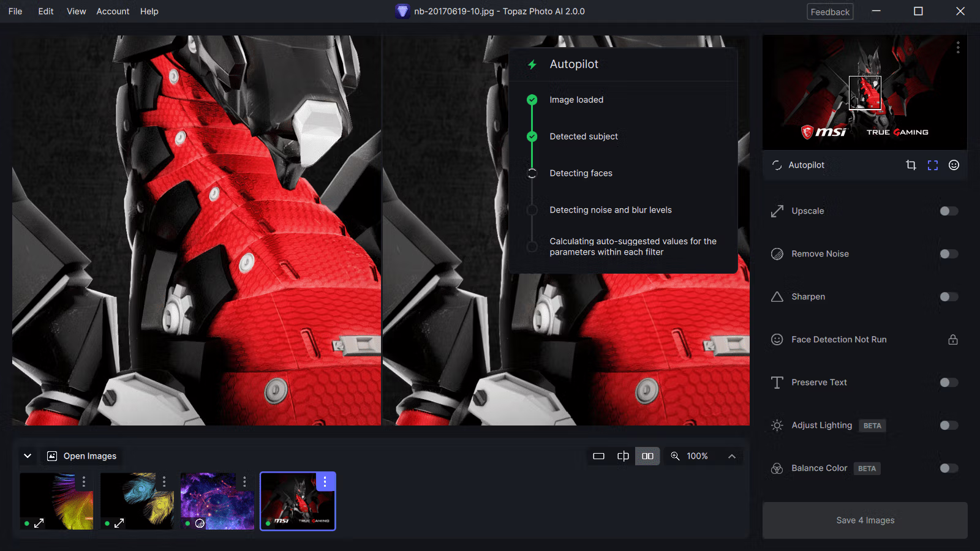Click the Sharpen label
Screen dimensions: 980x551
tap(809, 297)
